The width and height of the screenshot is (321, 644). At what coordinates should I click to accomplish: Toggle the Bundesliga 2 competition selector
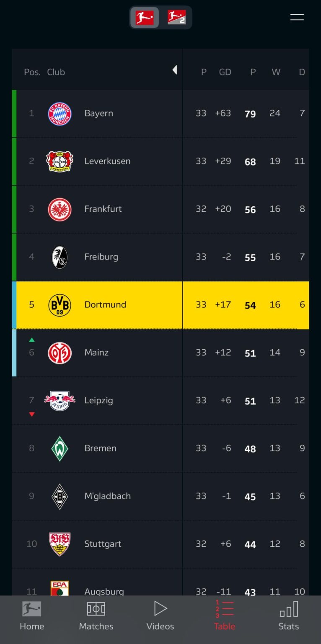(x=176, y=18)
